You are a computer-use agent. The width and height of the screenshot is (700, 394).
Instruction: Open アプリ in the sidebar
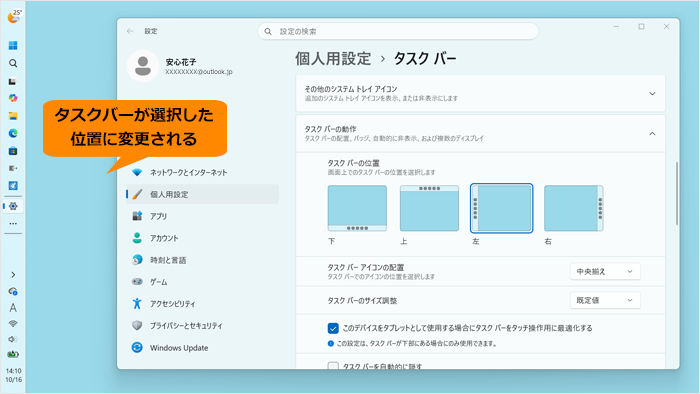202,216
